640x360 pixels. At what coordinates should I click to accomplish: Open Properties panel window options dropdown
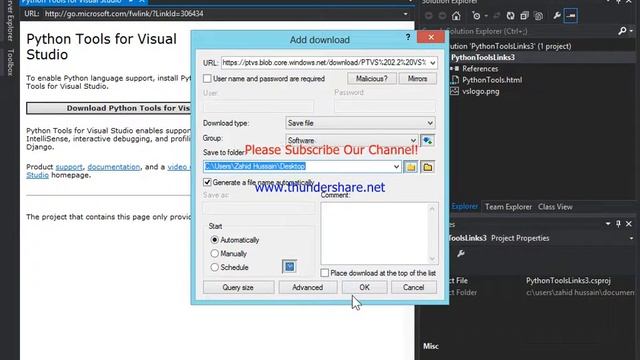tap(608, 224)
